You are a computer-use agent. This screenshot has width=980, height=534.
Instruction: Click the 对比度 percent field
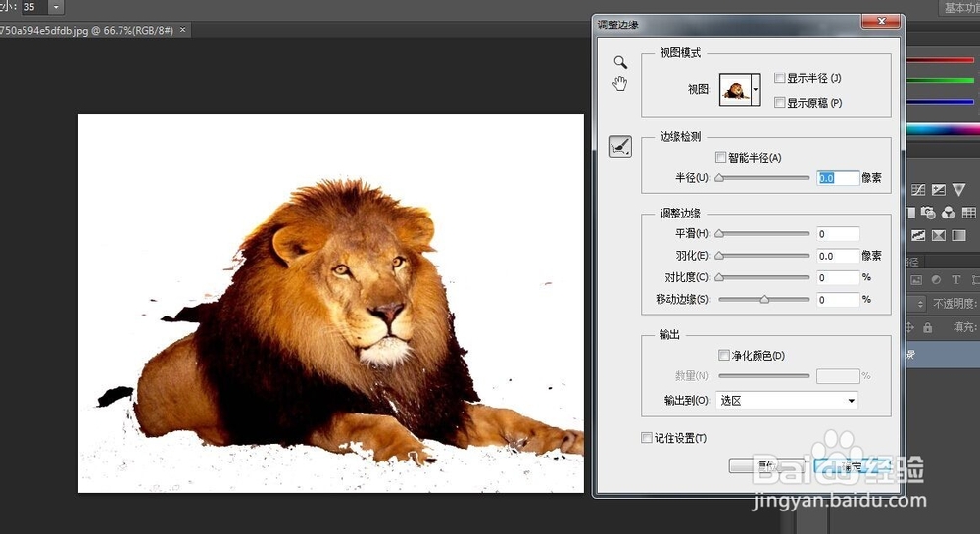tap(838, 277)
